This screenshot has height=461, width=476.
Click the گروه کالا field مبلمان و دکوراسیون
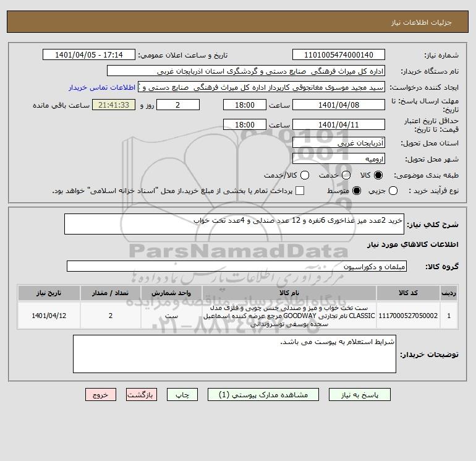click(237, 266)
